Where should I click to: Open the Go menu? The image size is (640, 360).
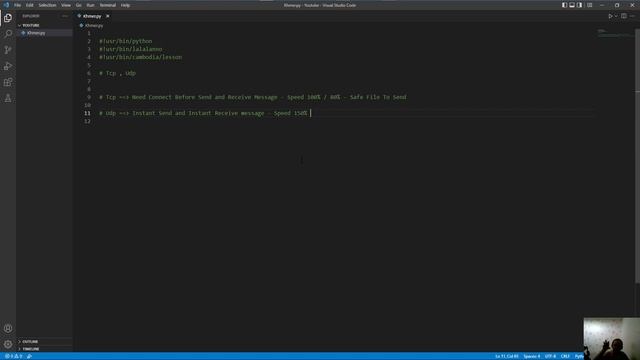tap(78, 5)
